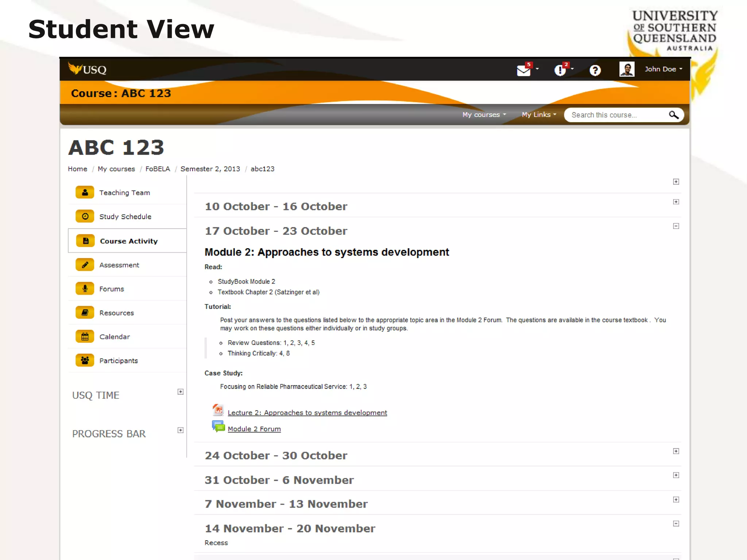Open the mail messages envelope icon
This screenshot has width=747, height=560.
point(524,70)
